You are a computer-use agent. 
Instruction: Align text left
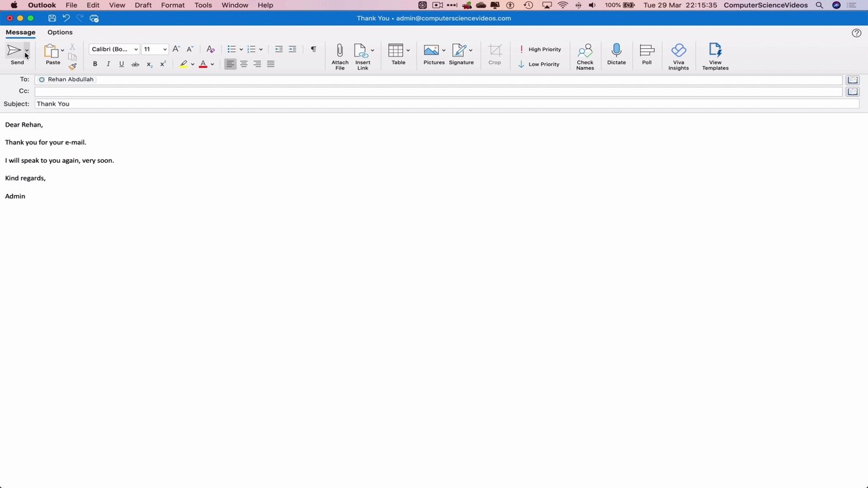pyautogui.click(x=231, y=64)
